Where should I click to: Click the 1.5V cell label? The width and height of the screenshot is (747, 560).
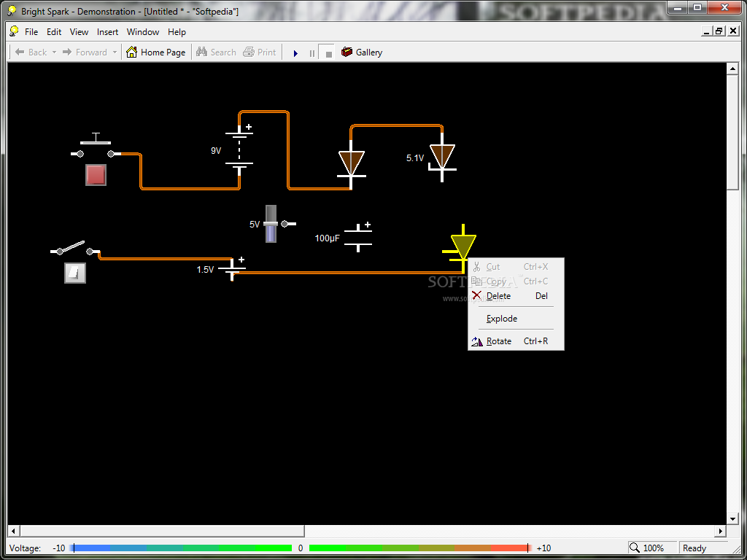pos(205,270)
